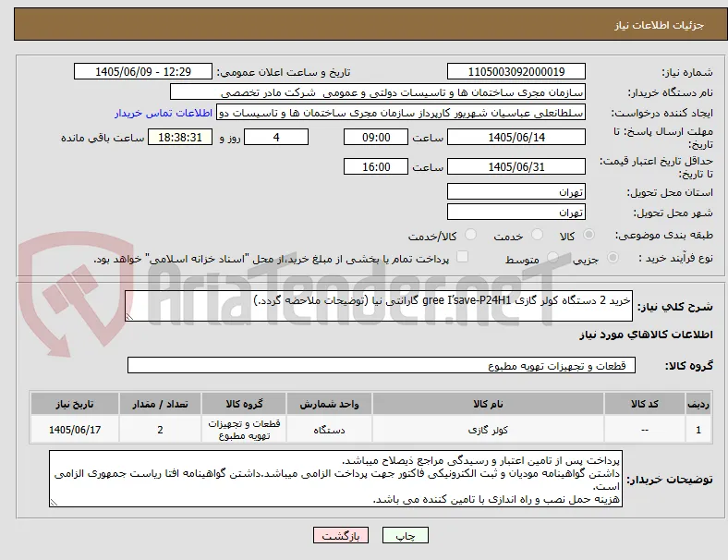
Task: Click the delivery city field تهران
Action: click(x=516, y=212)
